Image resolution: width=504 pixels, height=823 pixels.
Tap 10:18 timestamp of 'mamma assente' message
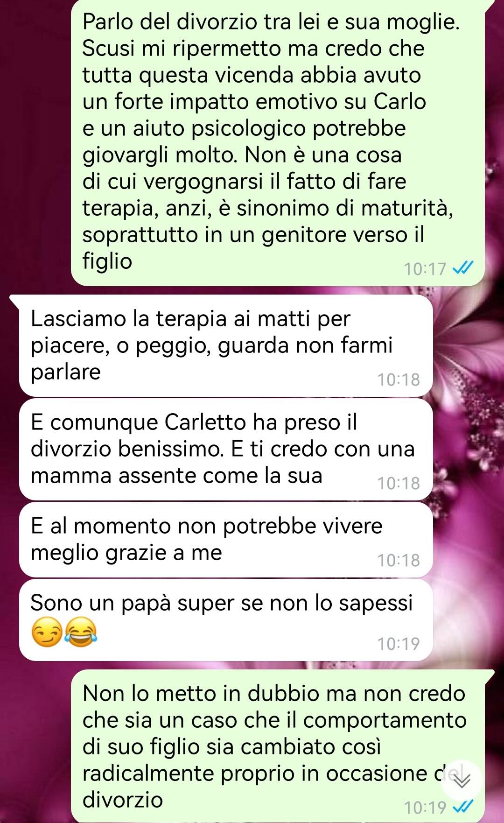399,484
